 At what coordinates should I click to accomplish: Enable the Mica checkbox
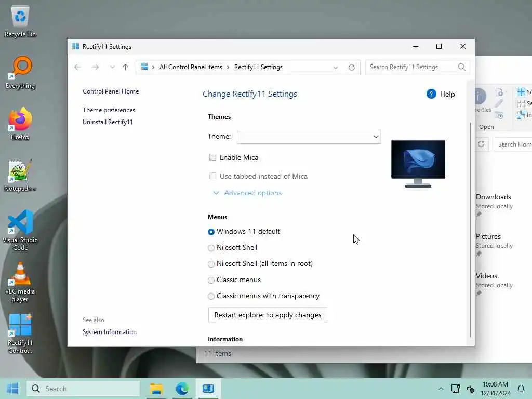[212, 157]
